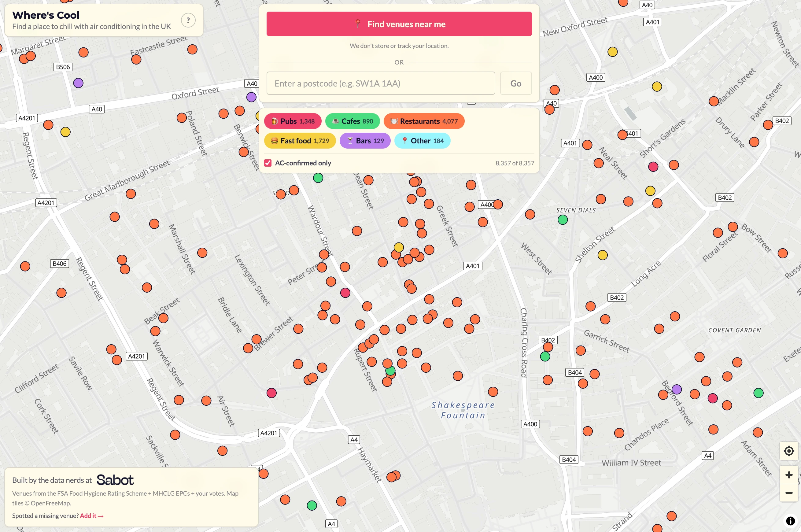Toggle the Restaurants category filter
Image resolution: width=801 pixels, height=532 pixels.
[x=424, y=121]
